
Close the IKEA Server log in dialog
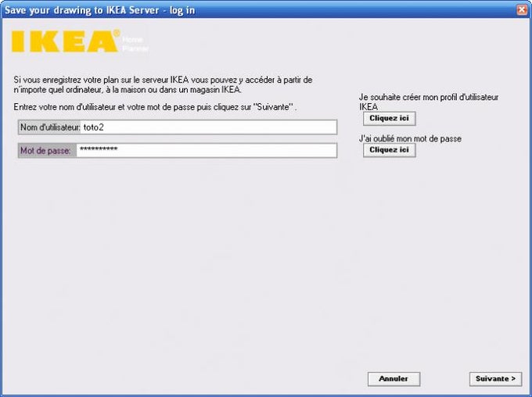(522, 10)
